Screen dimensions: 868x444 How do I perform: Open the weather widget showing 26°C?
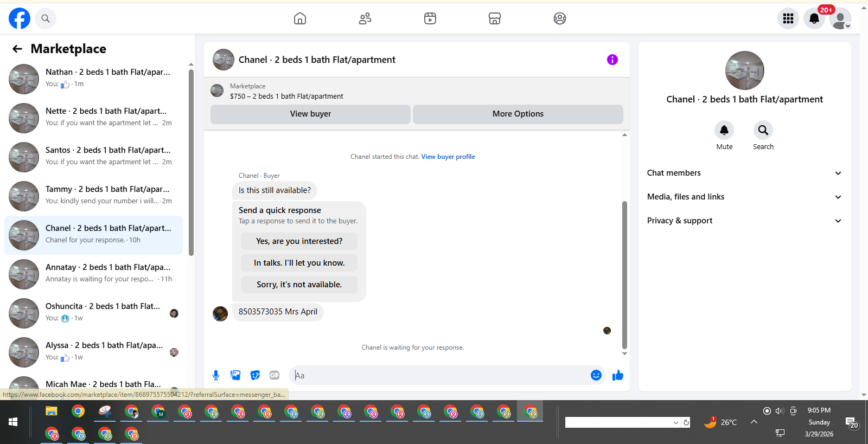(720, 422)
